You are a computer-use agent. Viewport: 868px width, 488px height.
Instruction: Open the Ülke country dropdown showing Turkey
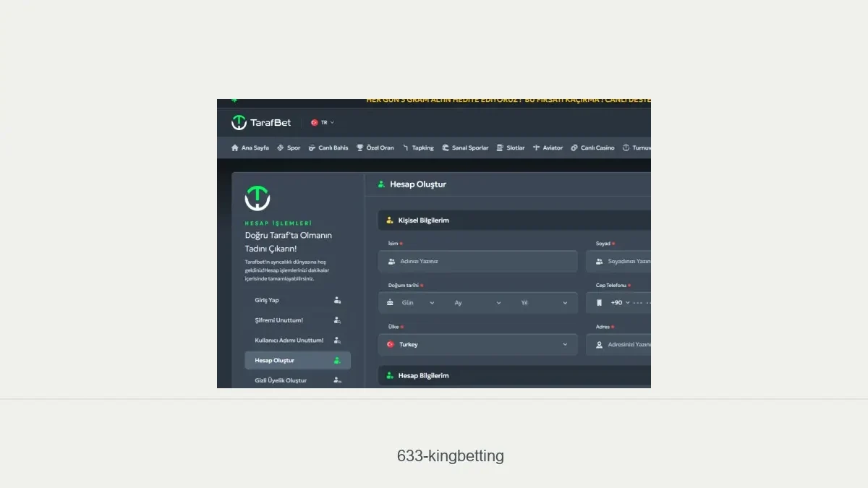477,345
